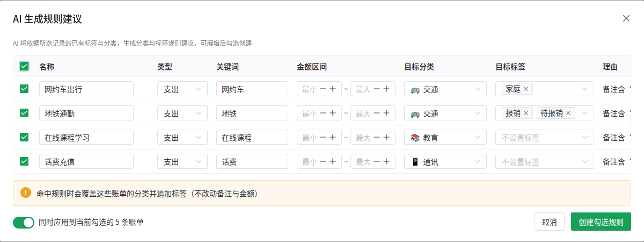This screenshot has width=644, height=242.
Task: Open type dropdown for 网约车出行 row
Action: coord(182,89)
